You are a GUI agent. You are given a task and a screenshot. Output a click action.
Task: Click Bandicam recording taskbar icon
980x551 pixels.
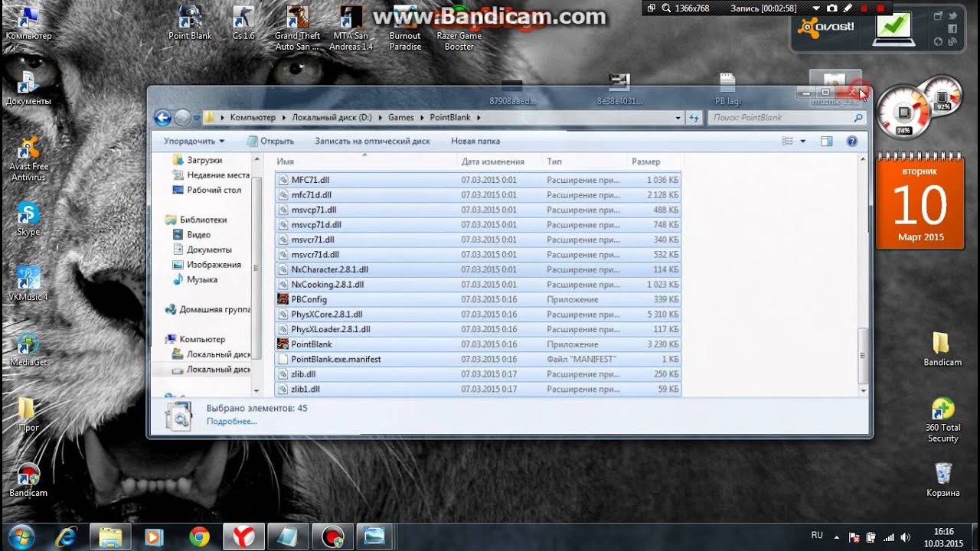pos(333,536)
